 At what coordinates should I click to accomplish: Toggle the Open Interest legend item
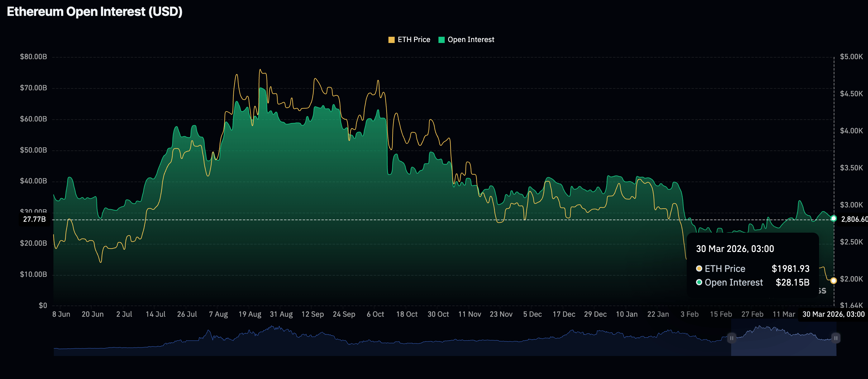[x=470, y=40]
